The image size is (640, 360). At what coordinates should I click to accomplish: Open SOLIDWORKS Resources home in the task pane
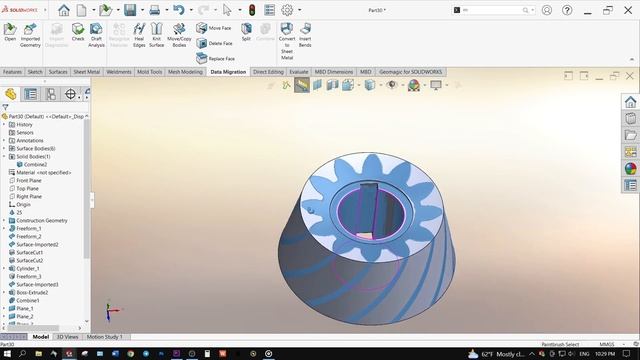tap(630, 102)
